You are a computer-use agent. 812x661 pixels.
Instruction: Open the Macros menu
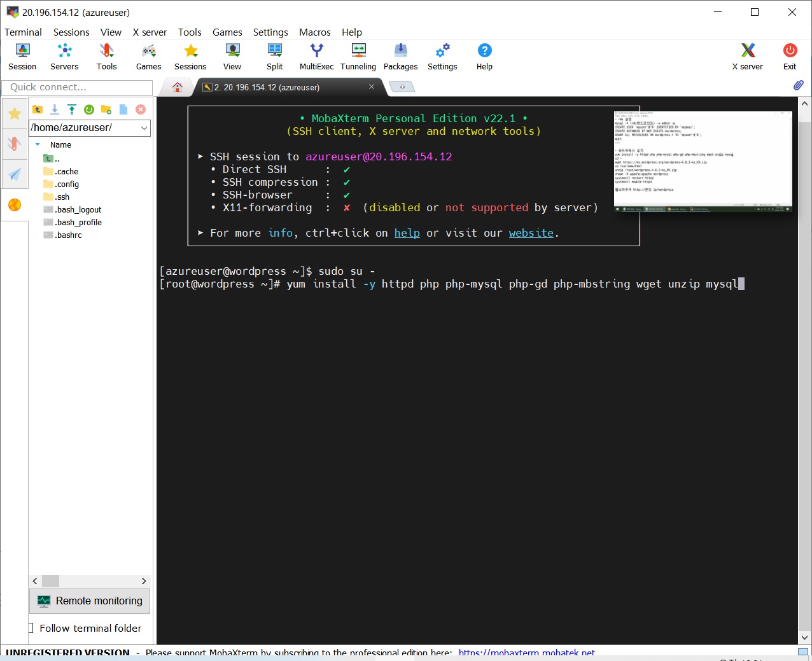click(x=315, y=32)
